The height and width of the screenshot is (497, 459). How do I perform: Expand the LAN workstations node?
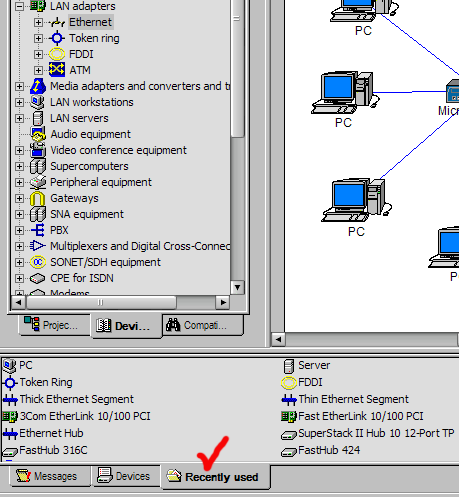coord(19,102)
